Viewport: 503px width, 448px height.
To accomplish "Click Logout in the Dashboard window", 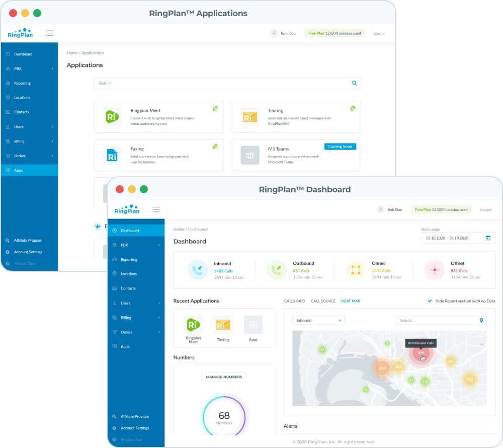I will [485, 209].
